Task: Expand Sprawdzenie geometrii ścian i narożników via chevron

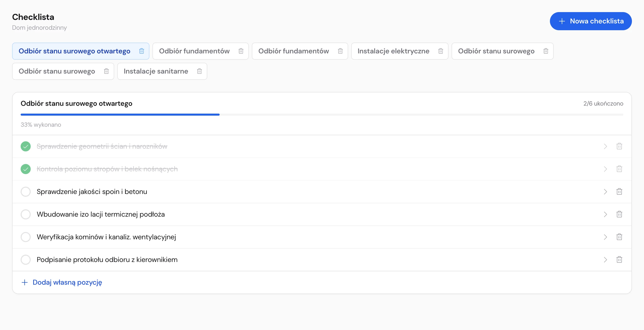Action: click(606, 146)
